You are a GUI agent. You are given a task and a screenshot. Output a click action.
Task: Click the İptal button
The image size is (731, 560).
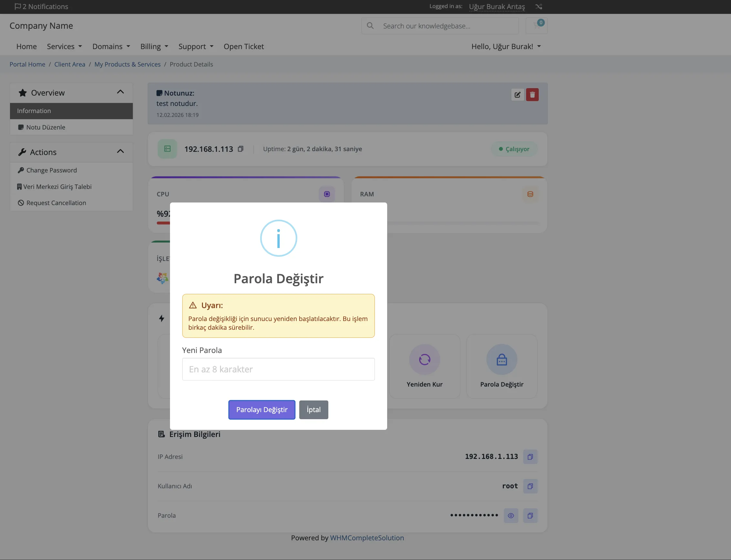(x=313, y=410)
